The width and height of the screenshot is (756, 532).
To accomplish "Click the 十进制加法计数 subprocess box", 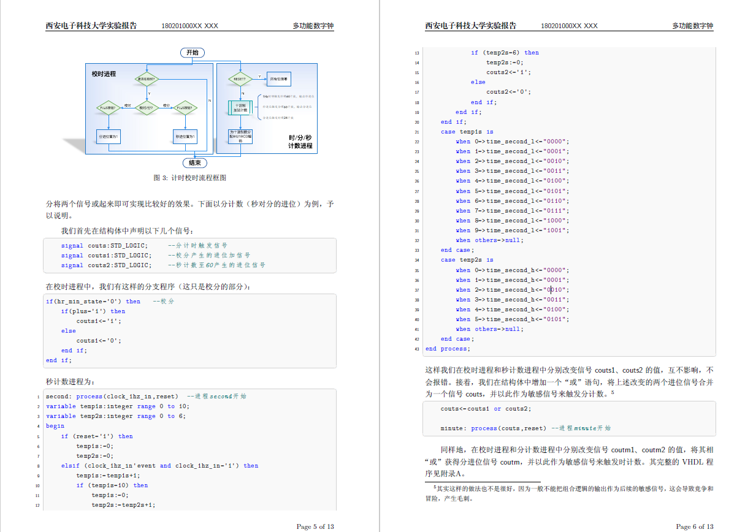I will pos(240,108).
